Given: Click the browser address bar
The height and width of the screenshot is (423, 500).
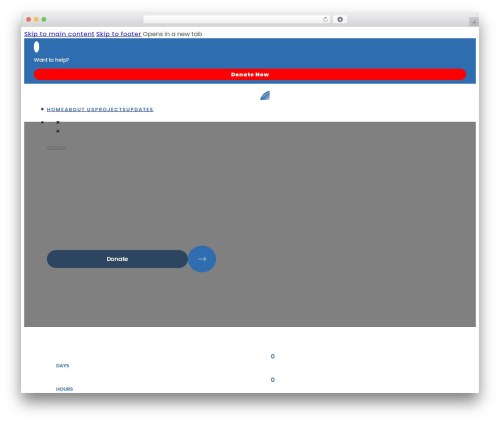Looking at the screenshot, I should click(232, 19).
